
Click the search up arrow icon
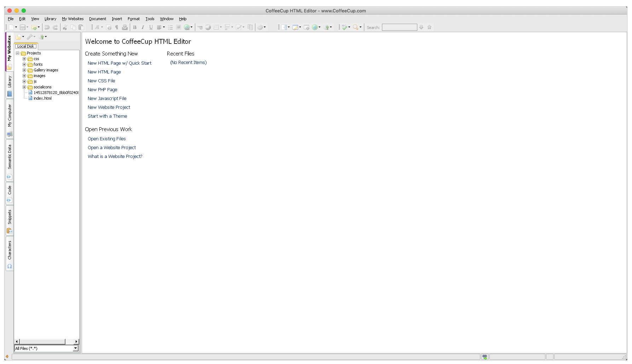[429, 27]
